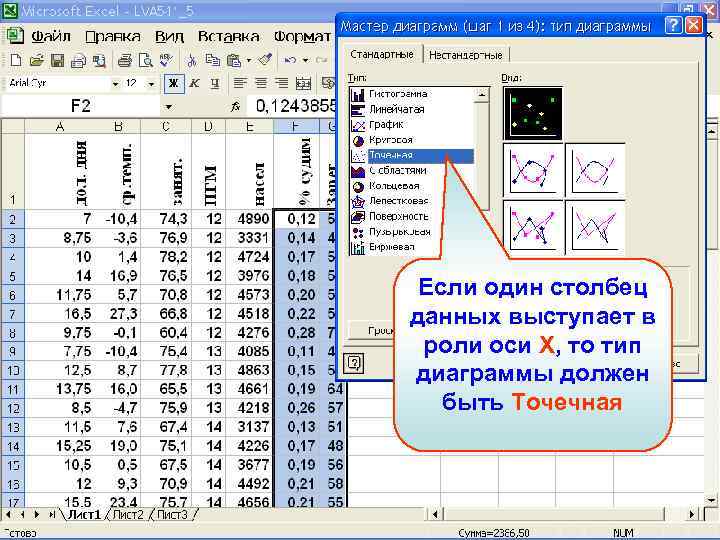720x540 pixels.
Task: Select the Лист1 sheet tab
Action: [x=84, y=515]
